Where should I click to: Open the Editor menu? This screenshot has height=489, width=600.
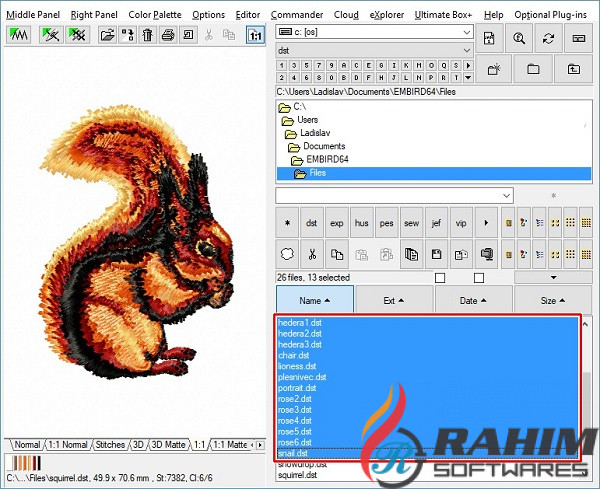tap(248, 15)
